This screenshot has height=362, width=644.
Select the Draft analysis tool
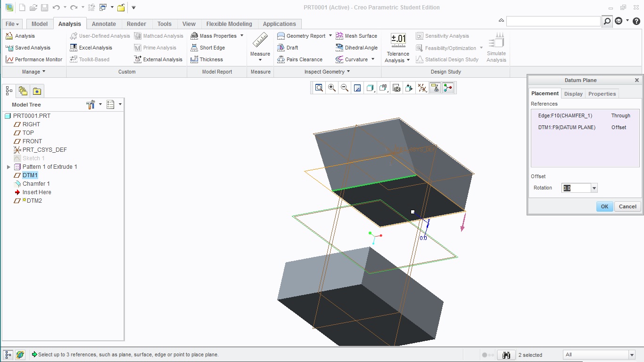pos(288,48)
